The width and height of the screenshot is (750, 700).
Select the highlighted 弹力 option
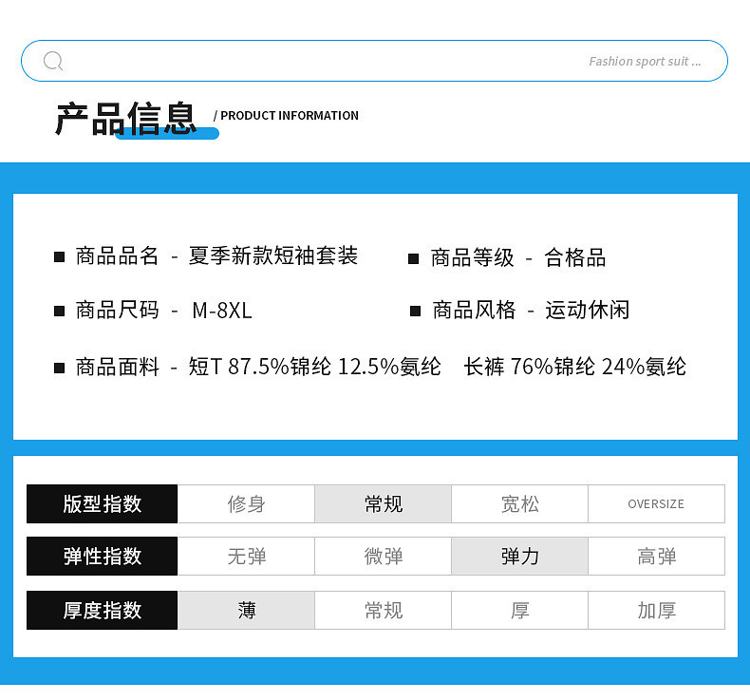[x=520, y=556]
